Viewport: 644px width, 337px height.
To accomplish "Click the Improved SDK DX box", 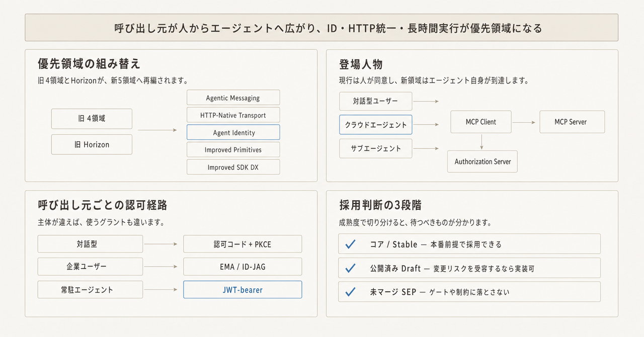I will 233,167.
